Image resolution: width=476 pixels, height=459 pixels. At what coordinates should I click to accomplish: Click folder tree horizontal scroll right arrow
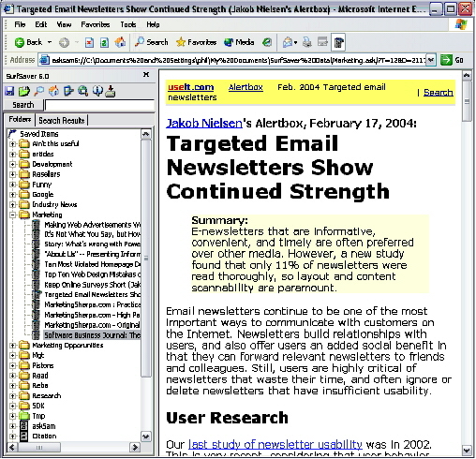[x=135, y=447]
